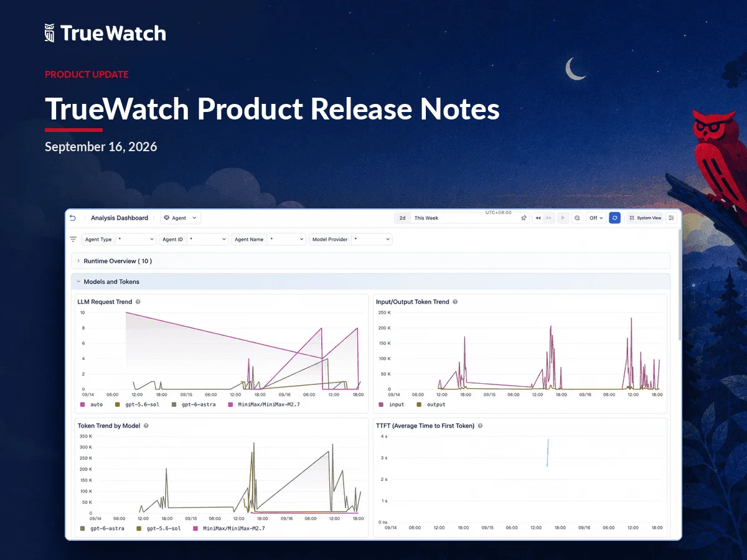Click the back arrow beside Analysis Dashboard
The image size is (747, 560).
(x=73, y=218)
